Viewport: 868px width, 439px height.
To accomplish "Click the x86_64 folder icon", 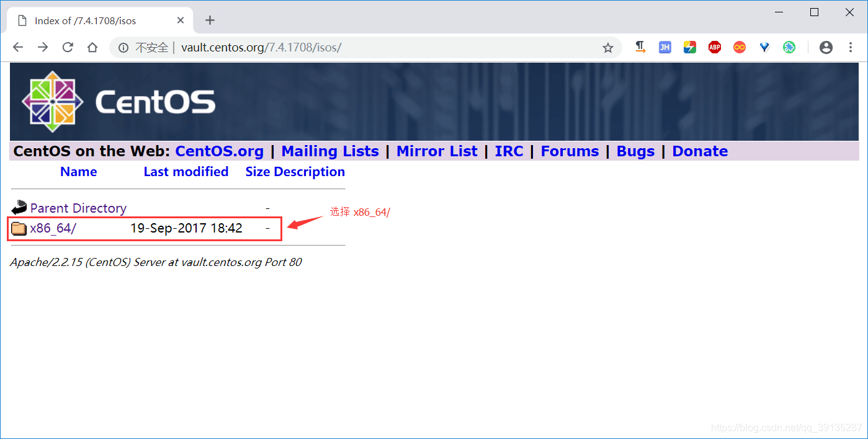I will 18,228.
